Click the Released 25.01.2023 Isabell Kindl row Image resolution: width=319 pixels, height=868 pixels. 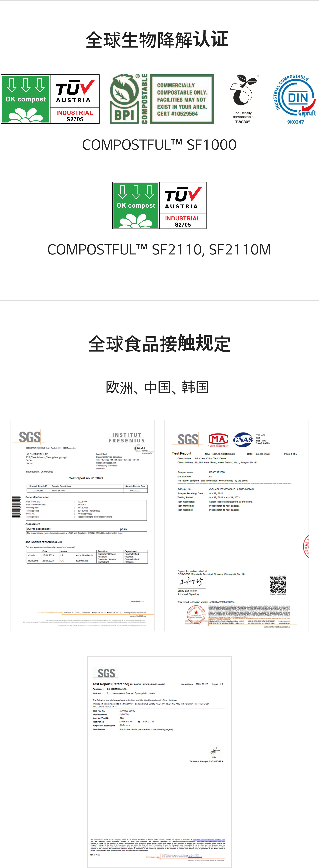pos(87,561)
